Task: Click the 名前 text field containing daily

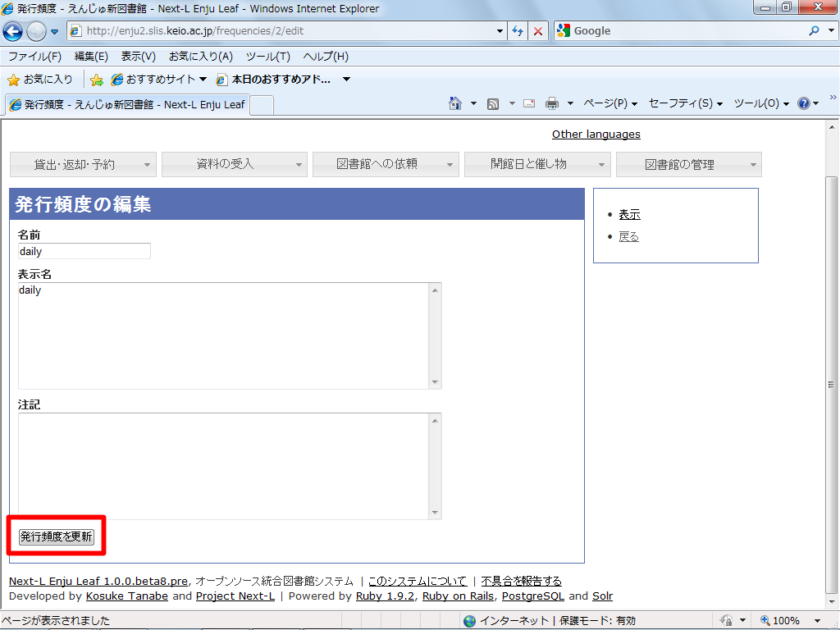Action: click(84, 251)
